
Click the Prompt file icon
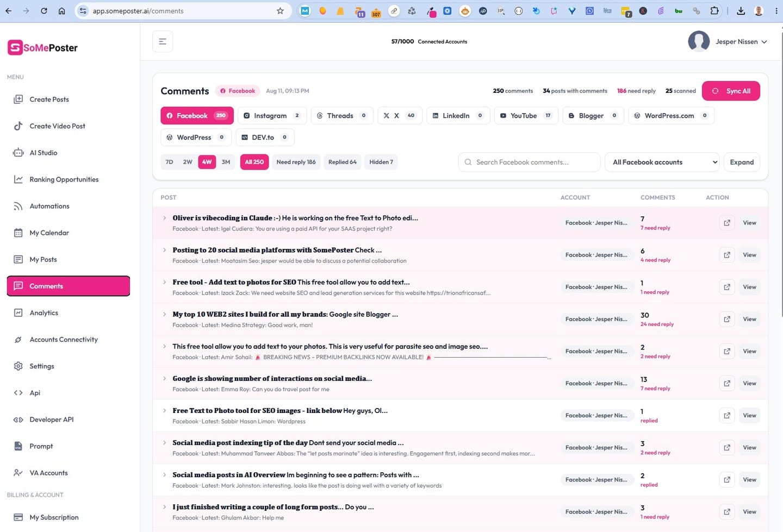tap(18, 446)
